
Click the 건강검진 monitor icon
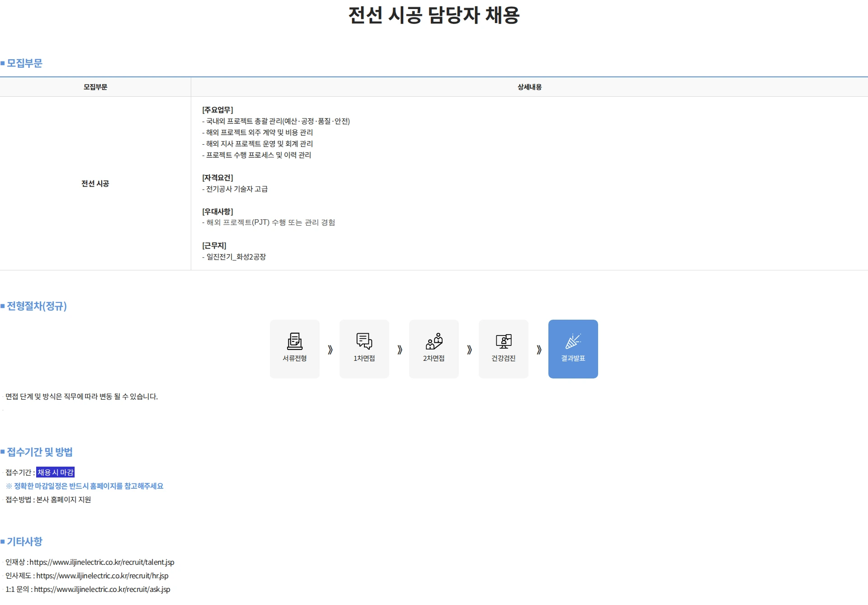[504, 341]
